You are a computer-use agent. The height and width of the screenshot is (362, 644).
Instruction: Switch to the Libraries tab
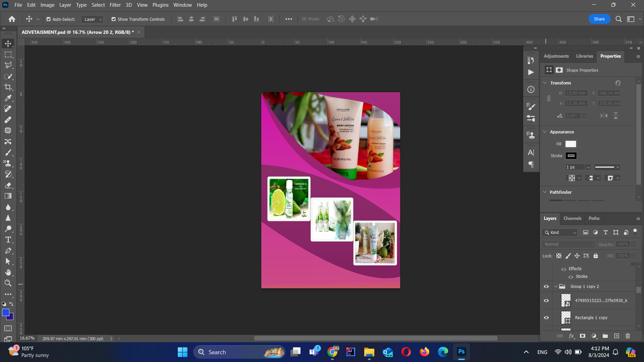(x=584, y=56)
